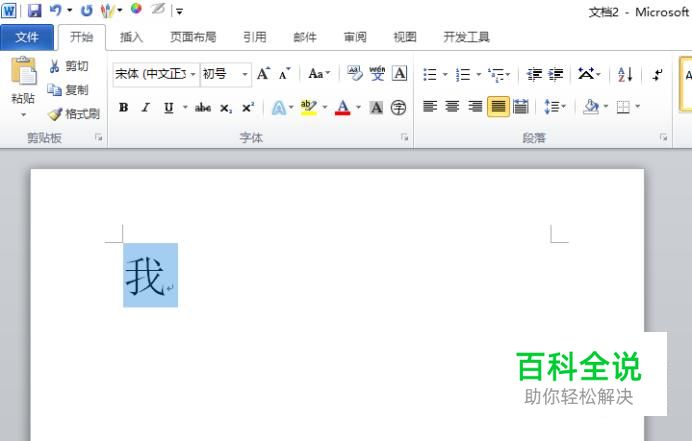Open highlight color dropdown arrow

tap(325, 107)
